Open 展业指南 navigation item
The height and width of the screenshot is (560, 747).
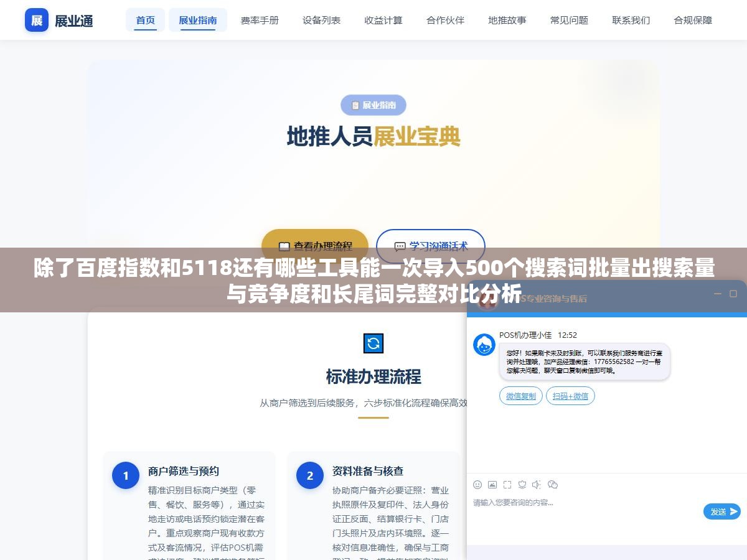coord(198,20)
